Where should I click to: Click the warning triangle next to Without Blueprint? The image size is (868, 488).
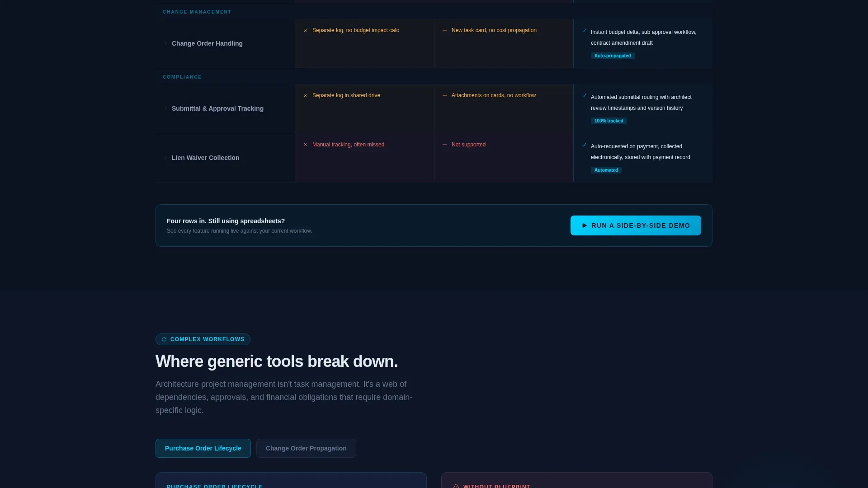point(456,486)
